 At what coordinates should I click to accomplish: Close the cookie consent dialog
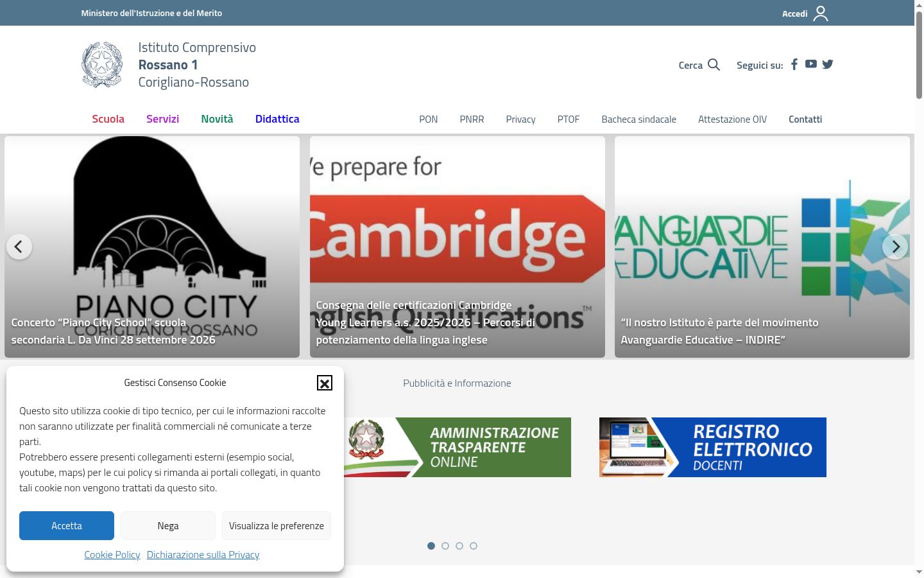(325, 383)
